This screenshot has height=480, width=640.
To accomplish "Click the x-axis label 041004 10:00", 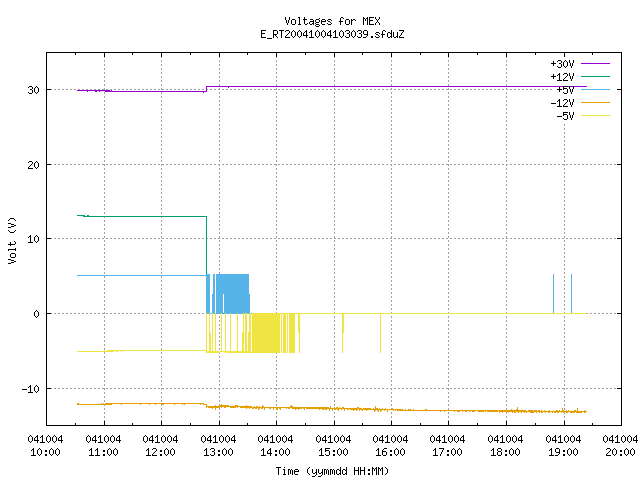I will [45, 446].
